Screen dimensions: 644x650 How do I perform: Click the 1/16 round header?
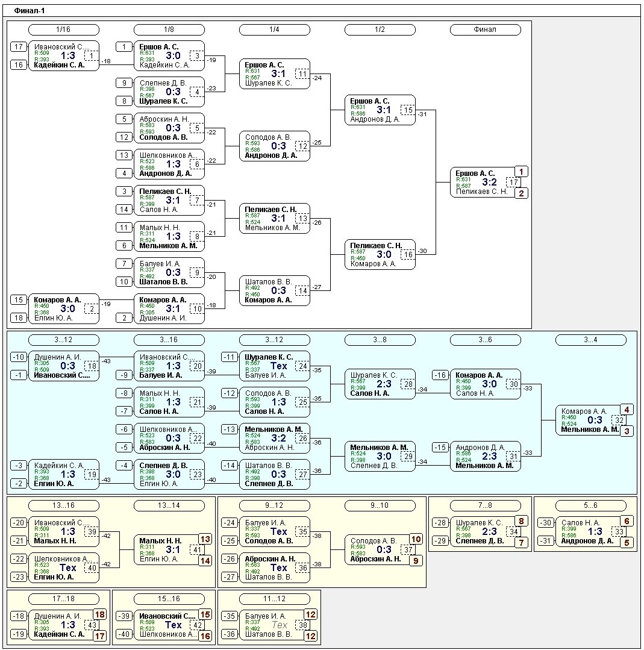click(x=63, y=30)
